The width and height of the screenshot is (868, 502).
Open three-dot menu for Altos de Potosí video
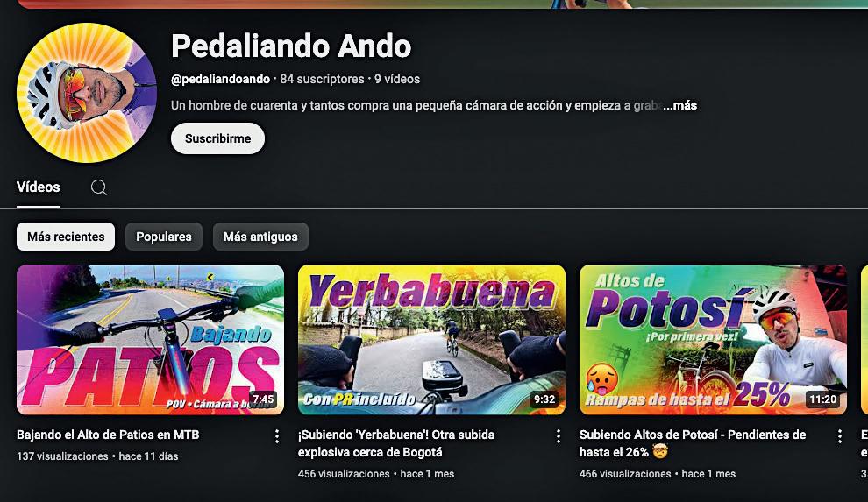coord(839,436)
